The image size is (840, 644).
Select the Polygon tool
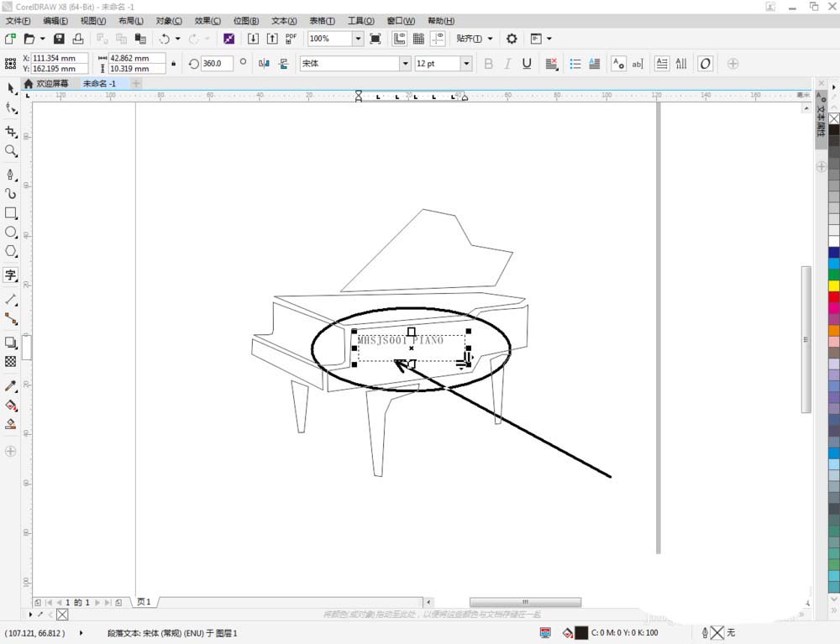[11, 251]
